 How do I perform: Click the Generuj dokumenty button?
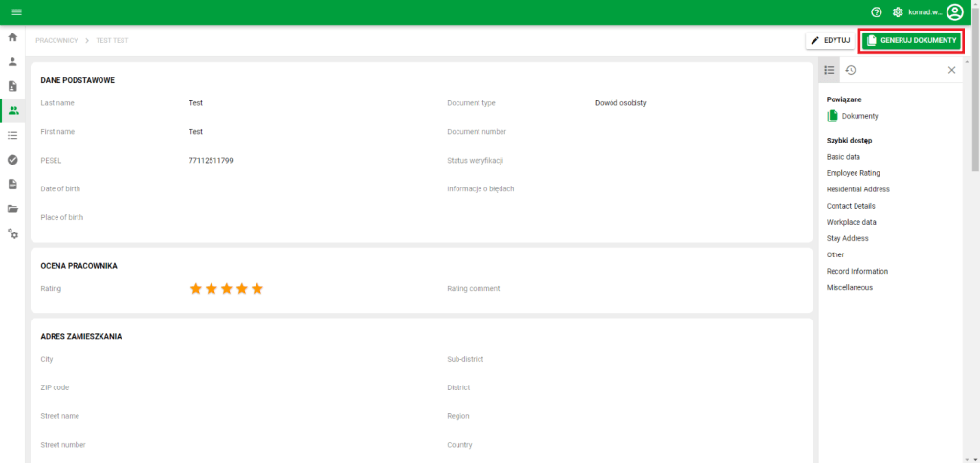coord(910,40)
